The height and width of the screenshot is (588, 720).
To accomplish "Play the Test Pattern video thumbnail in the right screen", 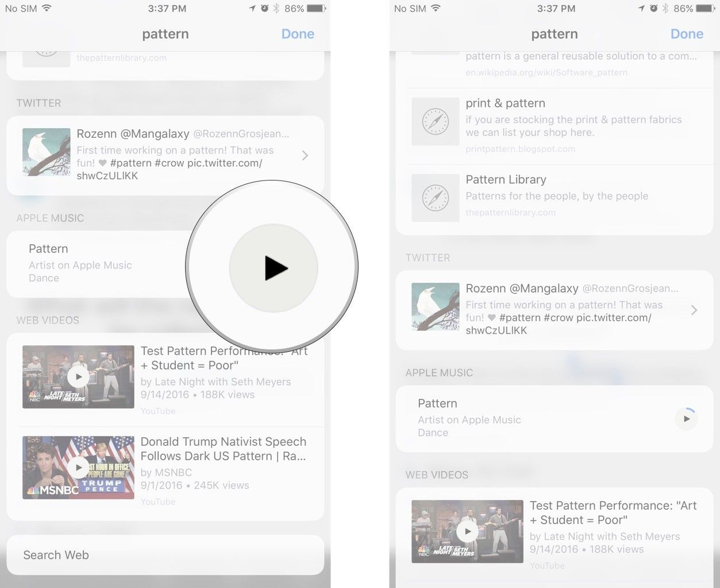I will (467, 532).
